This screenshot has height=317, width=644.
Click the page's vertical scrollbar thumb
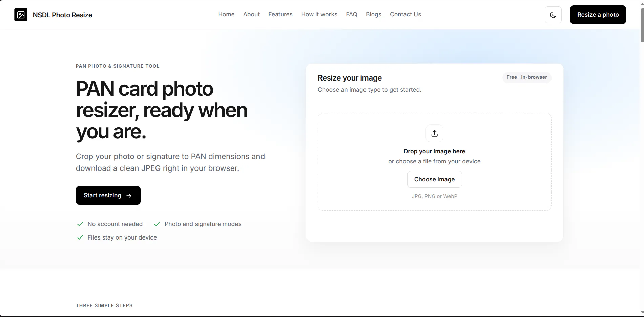pyautogui.click(x=642, y=25)
